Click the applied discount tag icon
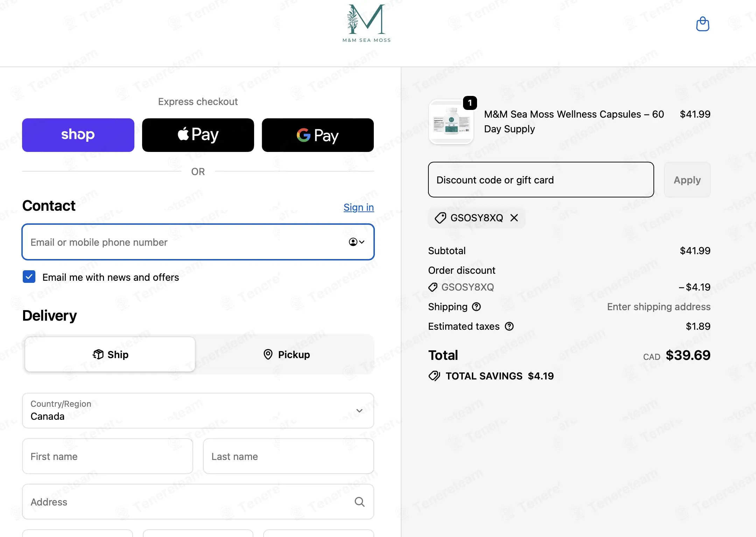The width and height of the screenshot is (756, 537). click(x=440, y=218)
